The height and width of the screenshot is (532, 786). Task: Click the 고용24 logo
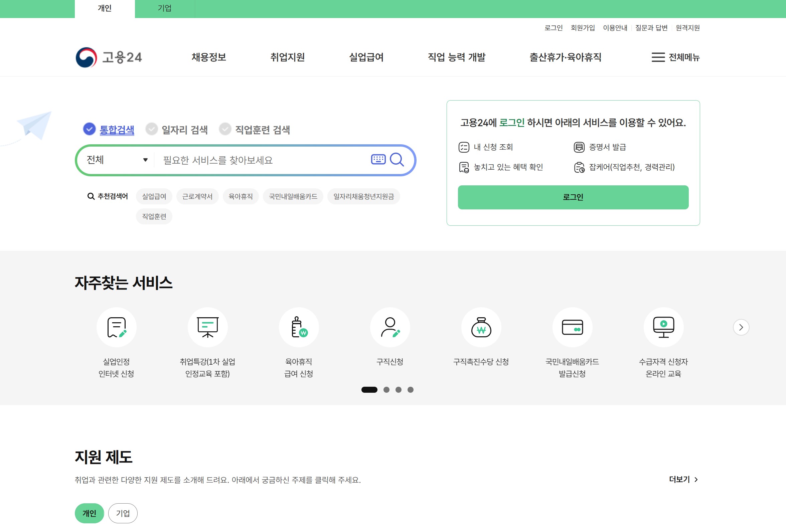(109, 57)
